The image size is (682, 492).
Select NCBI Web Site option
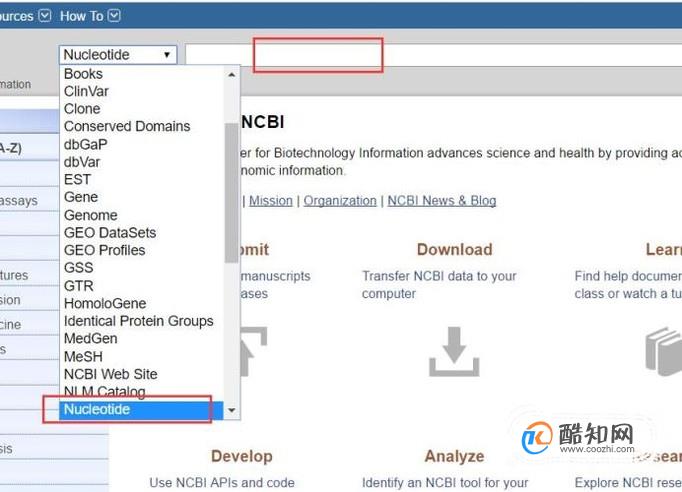pyautogui.click(x=141, y=374)
